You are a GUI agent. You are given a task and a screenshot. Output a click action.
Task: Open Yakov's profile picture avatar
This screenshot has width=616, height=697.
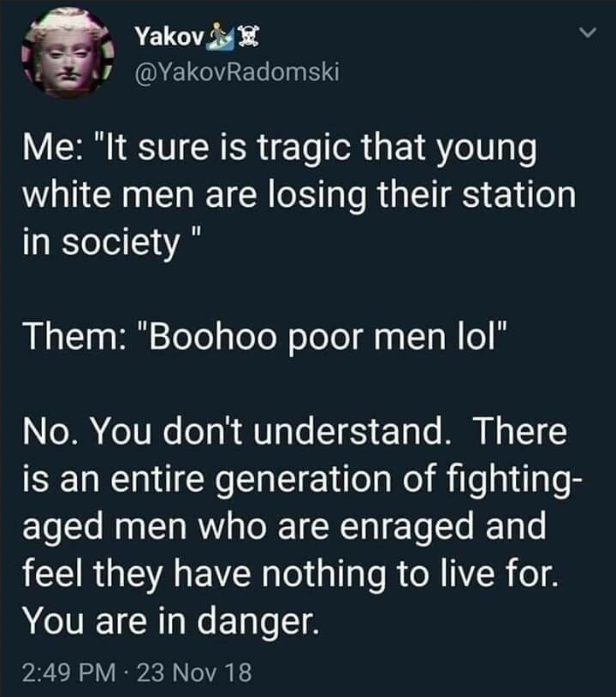click(68, 52)
